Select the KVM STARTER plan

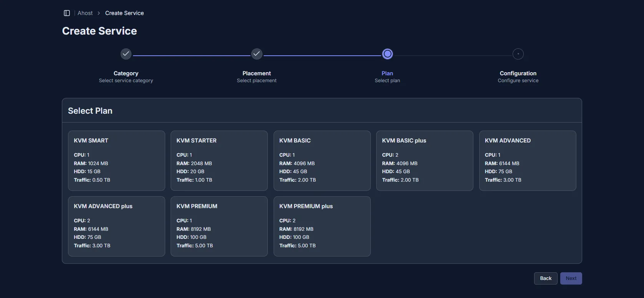point(219,161)
